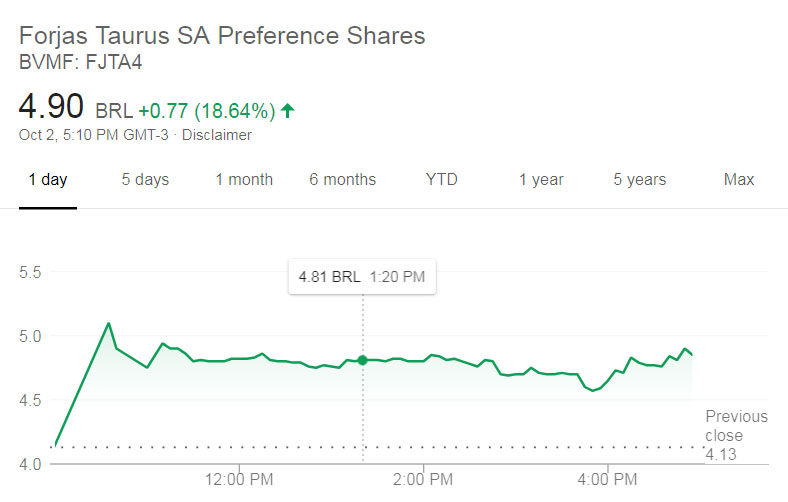Screen dimensions: 788x502
Task: Open the Disclaimer link
Action: click(217, 135)
